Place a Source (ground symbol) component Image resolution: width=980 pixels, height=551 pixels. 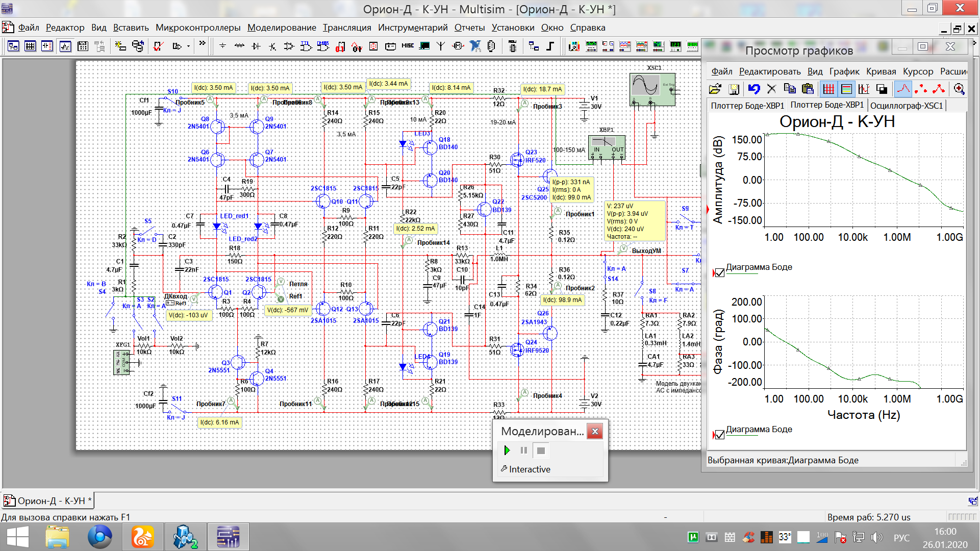tap(223, 46)
